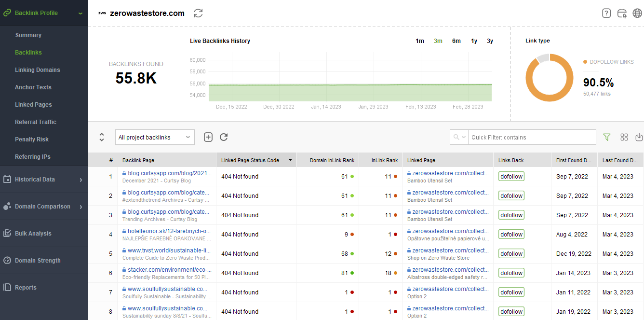Click the Bulk Analysis sidebar icon
Screen dimensions: 644x320
[x=7, y=233]
